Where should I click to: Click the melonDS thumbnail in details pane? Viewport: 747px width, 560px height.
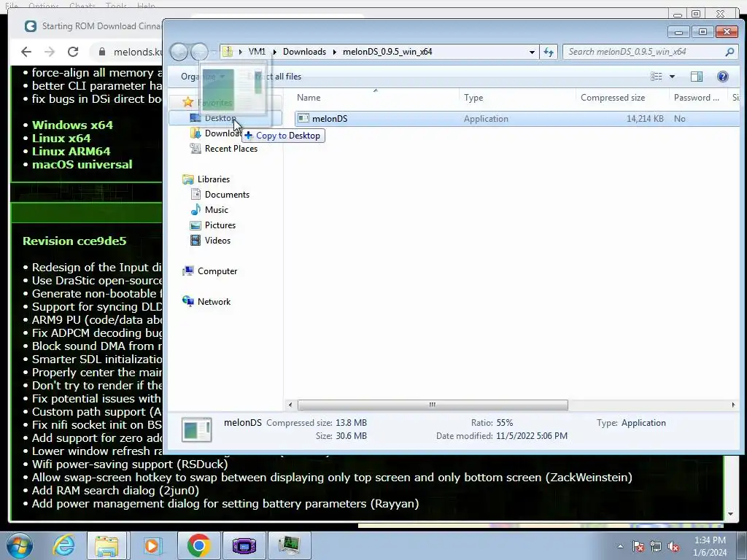coord(196,429)
